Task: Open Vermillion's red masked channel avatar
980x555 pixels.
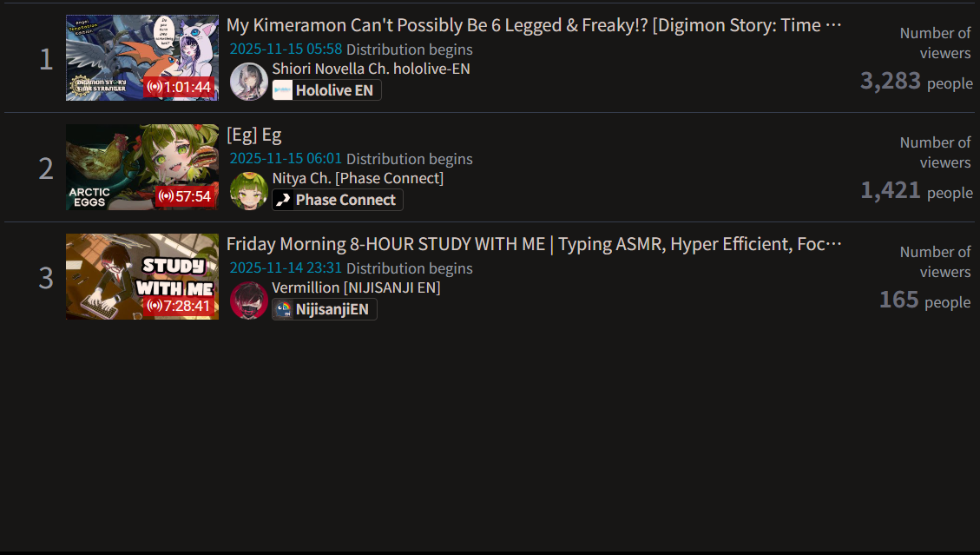Action: 249,301
